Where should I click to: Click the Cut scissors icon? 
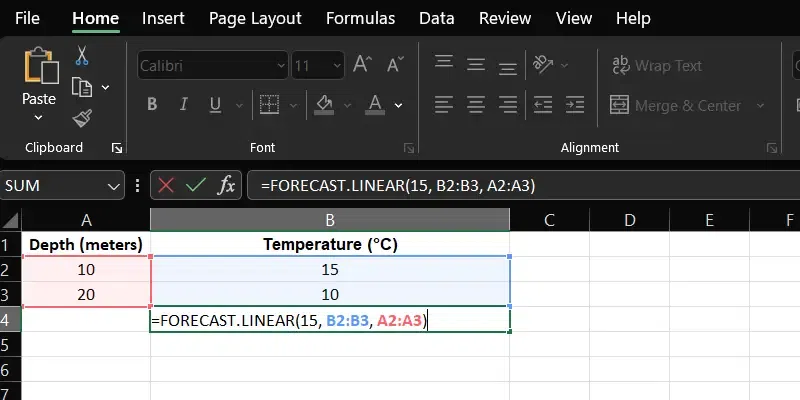(82, 56)
